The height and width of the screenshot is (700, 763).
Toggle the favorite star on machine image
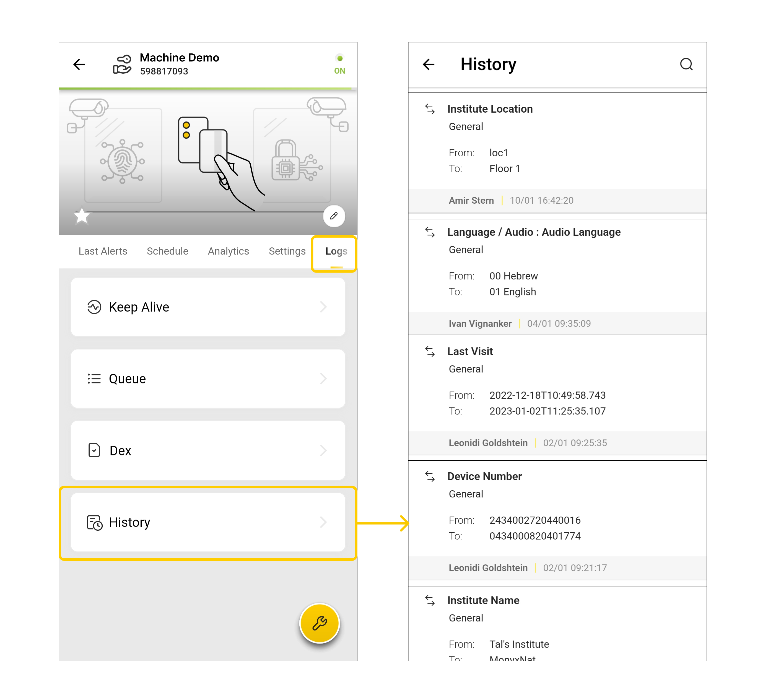coord(82,216)
